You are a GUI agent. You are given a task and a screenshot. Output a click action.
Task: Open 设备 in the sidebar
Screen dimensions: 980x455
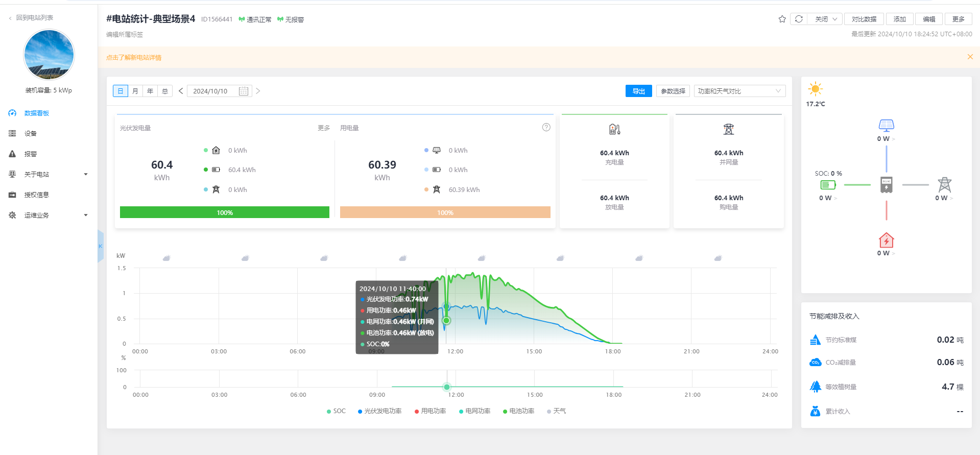click(31, 134)
